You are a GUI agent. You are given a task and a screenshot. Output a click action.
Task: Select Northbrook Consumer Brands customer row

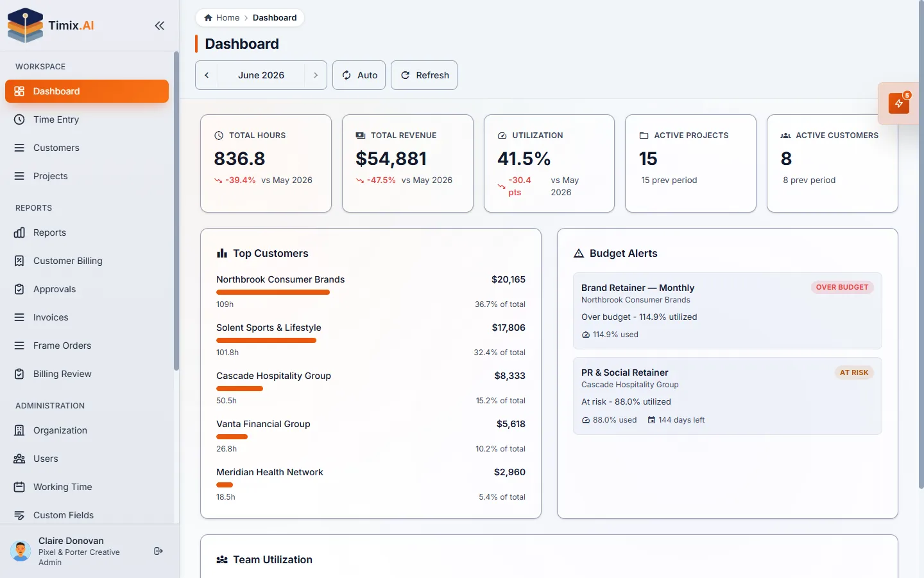tap(371, 292)
